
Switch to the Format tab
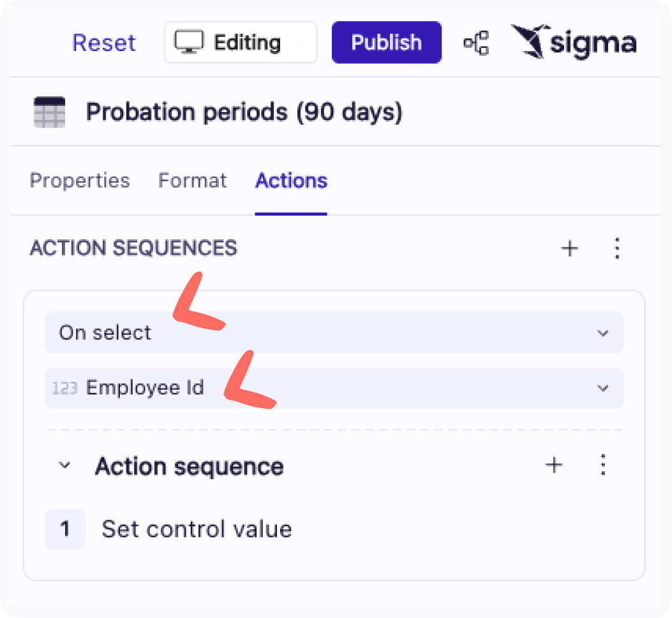click(x=192, y=180)
